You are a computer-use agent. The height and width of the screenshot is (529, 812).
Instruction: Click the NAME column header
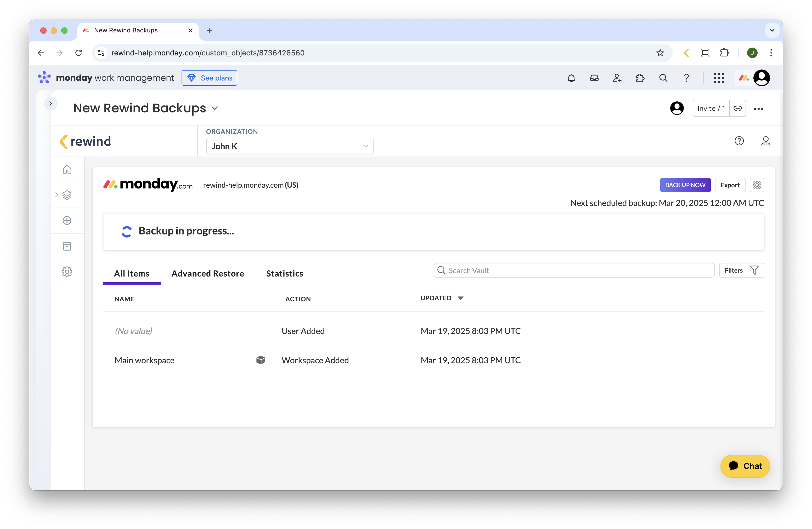click(124, 299)
